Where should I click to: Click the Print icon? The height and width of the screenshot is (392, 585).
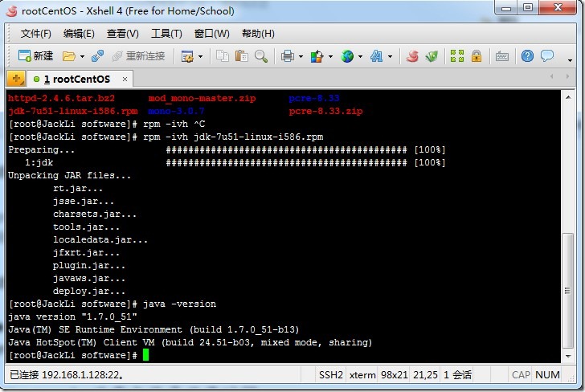pos(288,56)
